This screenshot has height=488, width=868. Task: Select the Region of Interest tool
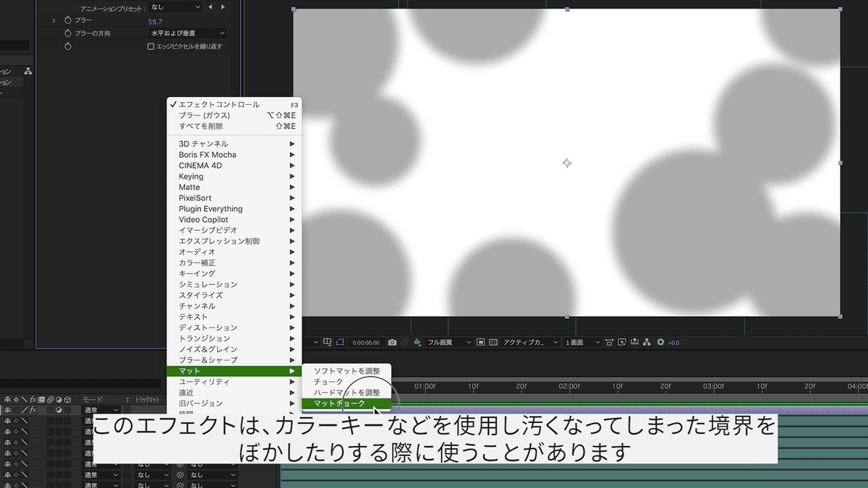coord(341,342)
